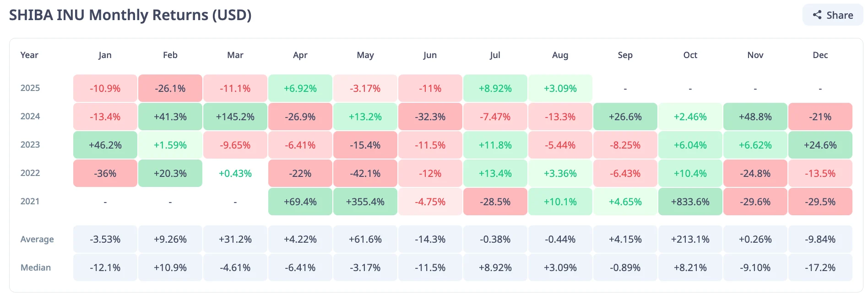The width and height of the screenshot is (868, 298).
Task: Select the March 2024 +145.2% cell
Action: pos(235,117)
